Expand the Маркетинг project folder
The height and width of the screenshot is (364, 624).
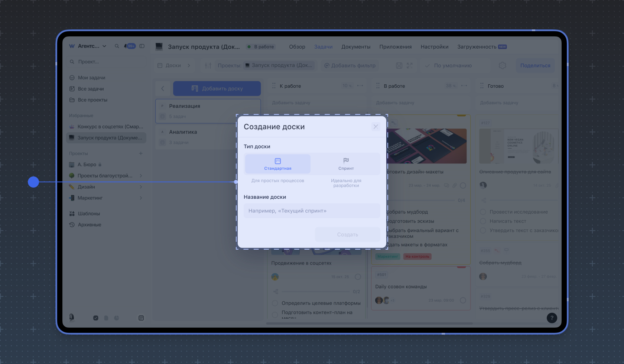point(141,198)
